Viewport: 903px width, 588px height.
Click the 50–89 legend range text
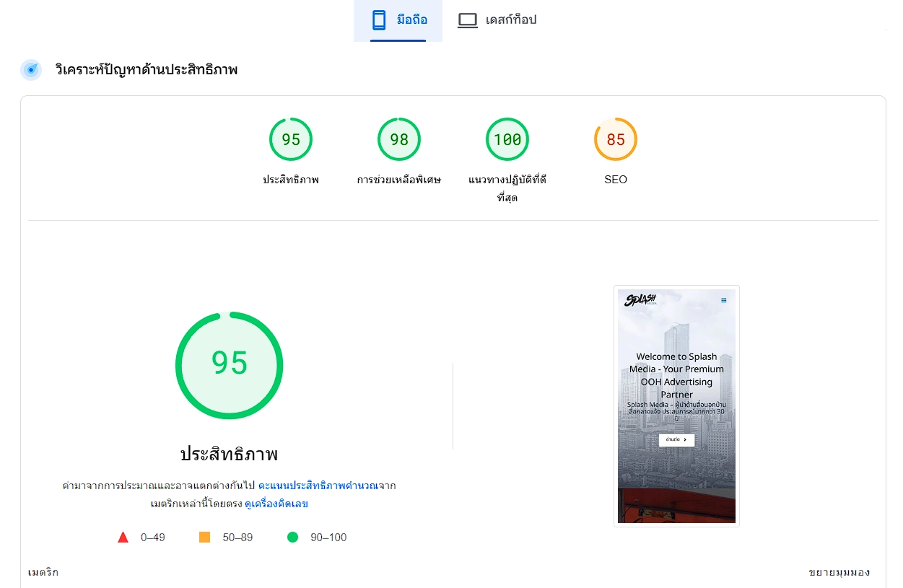pos(237,537)
